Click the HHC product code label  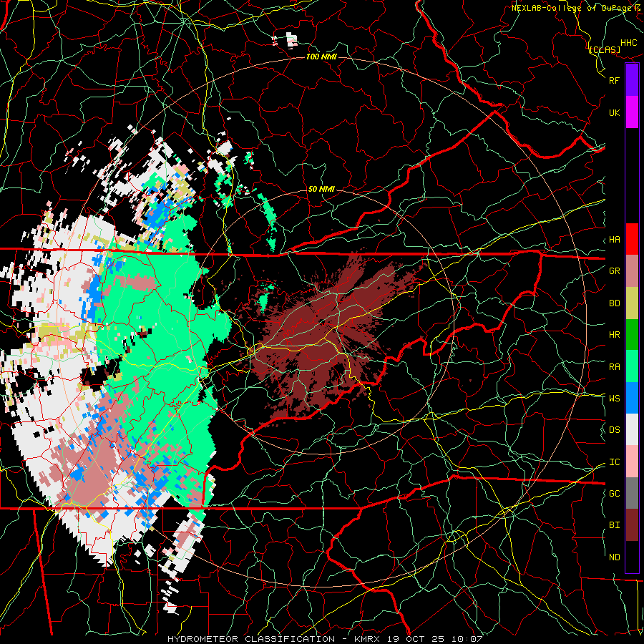click(628, 43)
